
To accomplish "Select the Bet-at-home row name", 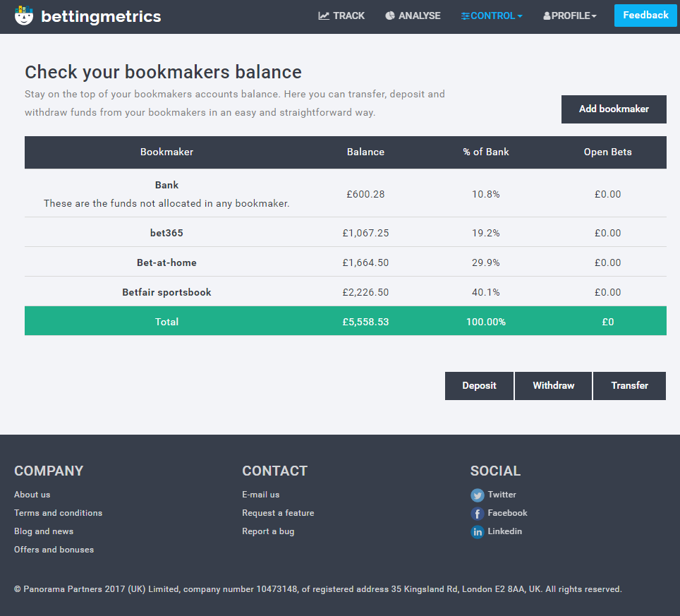I will coord(166,262).
